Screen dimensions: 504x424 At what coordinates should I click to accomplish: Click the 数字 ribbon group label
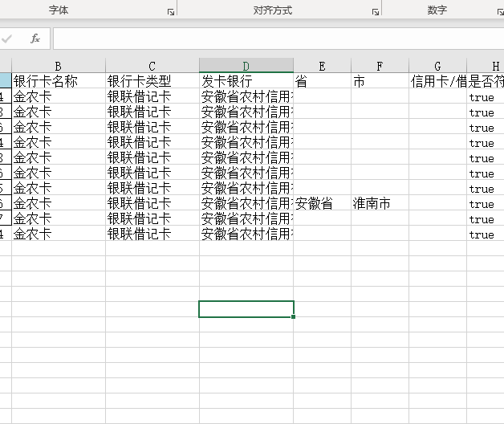tap(437, 10)
